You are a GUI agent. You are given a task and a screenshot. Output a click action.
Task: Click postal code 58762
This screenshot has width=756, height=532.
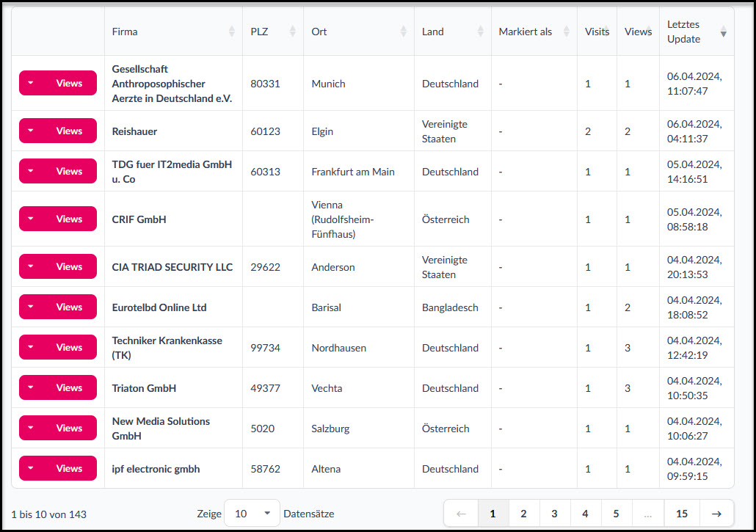click(x=265, y=469)
